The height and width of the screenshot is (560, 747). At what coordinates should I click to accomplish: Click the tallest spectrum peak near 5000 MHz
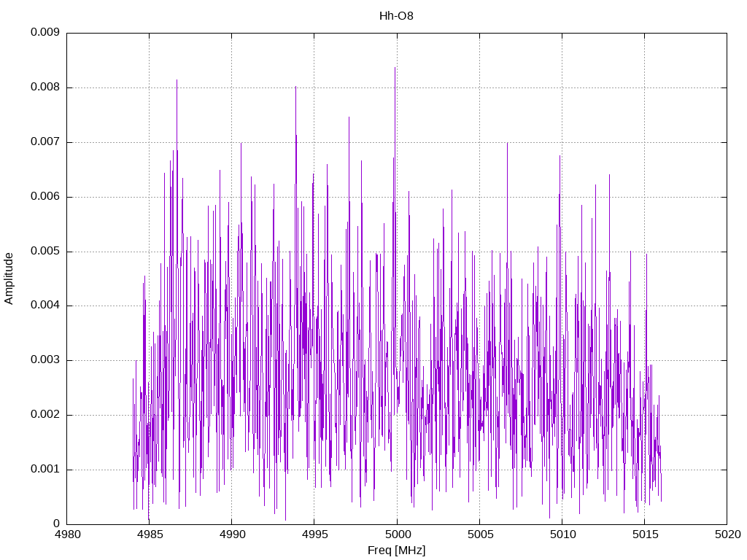395,68
